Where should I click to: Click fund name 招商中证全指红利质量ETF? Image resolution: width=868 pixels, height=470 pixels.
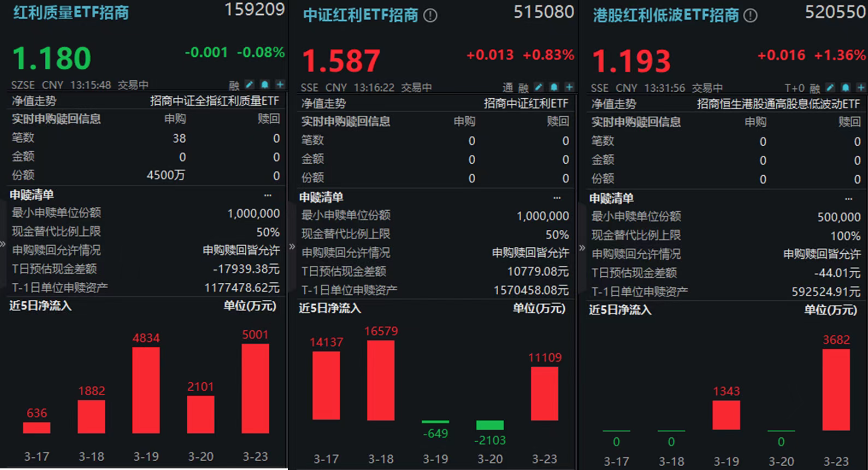tap(215, 101)
